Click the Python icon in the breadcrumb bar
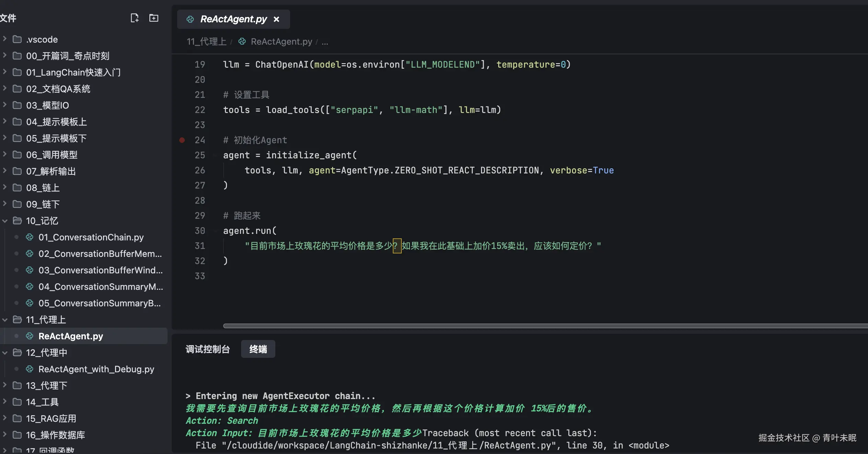The height and width of the screenshot is (454, 868). 241,42
